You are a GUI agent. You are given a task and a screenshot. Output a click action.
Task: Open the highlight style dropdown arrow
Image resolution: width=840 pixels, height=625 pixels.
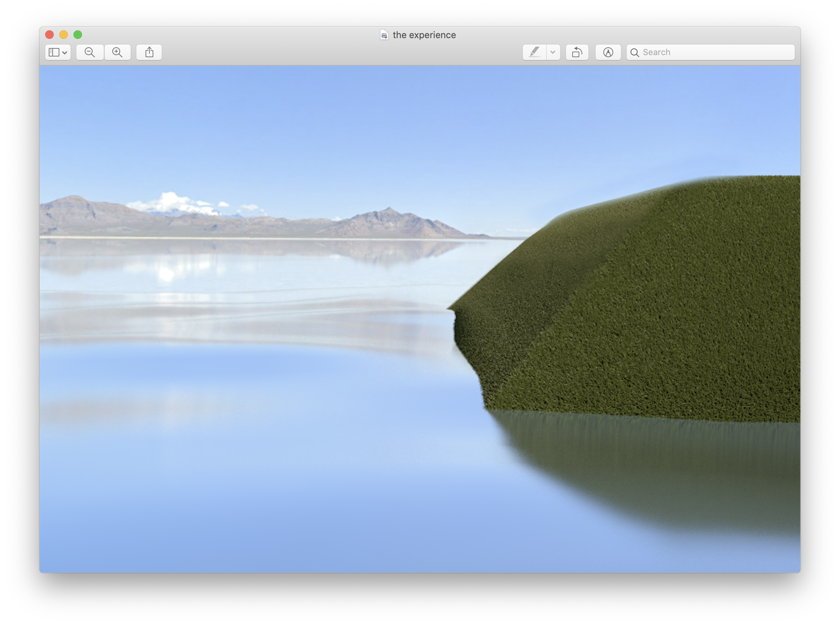pos(553,52)
